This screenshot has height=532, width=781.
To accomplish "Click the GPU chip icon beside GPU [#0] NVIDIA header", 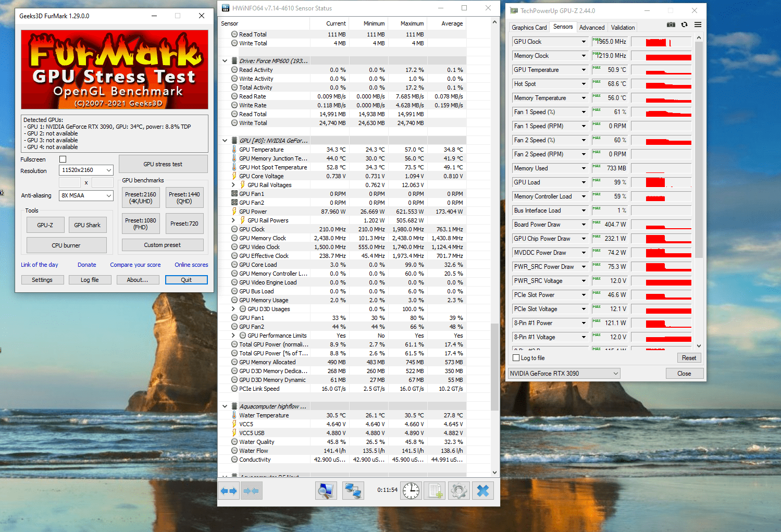I will [234, 141].
